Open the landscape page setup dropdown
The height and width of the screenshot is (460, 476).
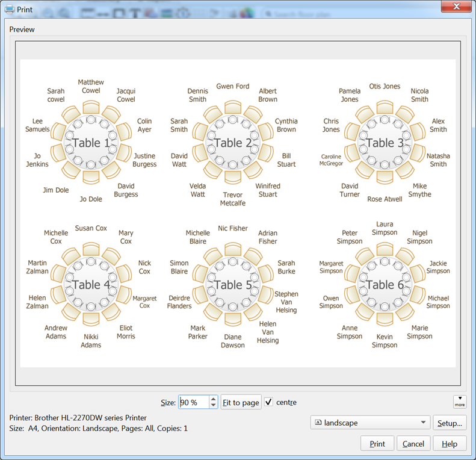(424, 423)
